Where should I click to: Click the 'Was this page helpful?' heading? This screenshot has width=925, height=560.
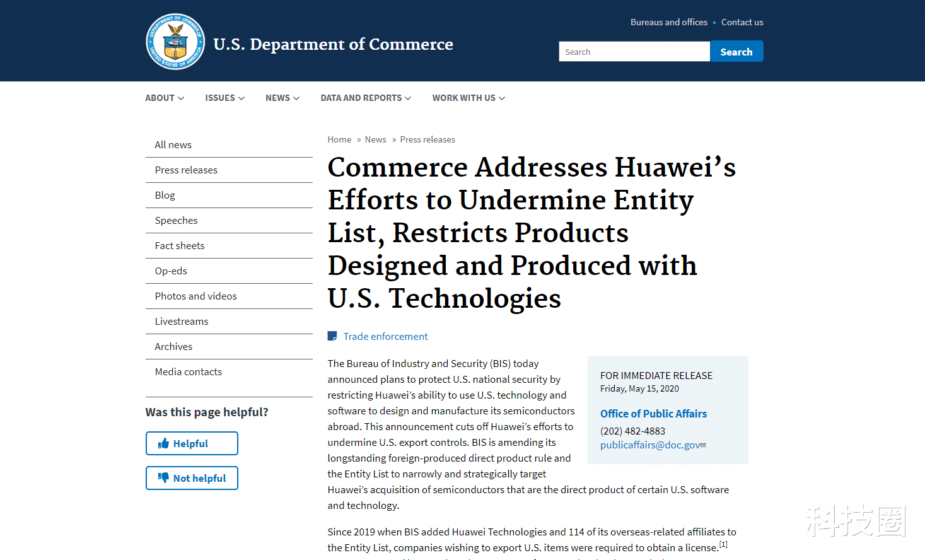point(207,412)
